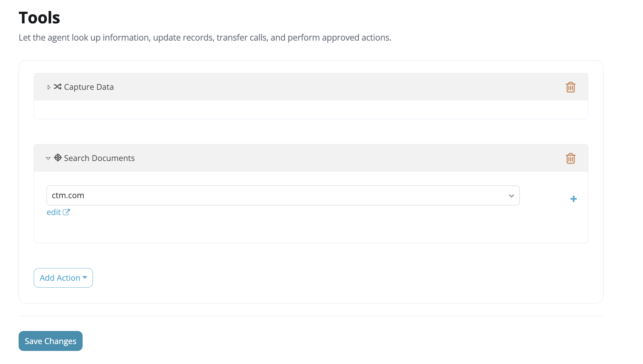Click the Capture Data header bar

click(x=311, y=87)
